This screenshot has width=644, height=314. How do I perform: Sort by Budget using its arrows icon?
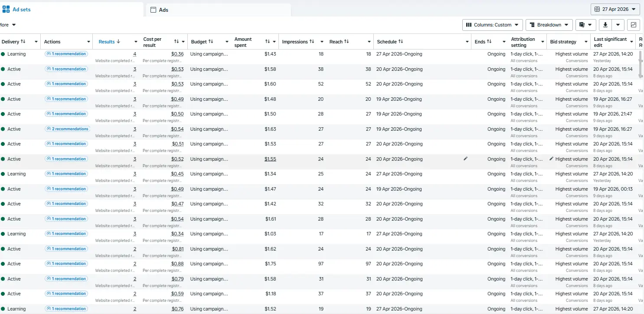(x=211, y=42)
